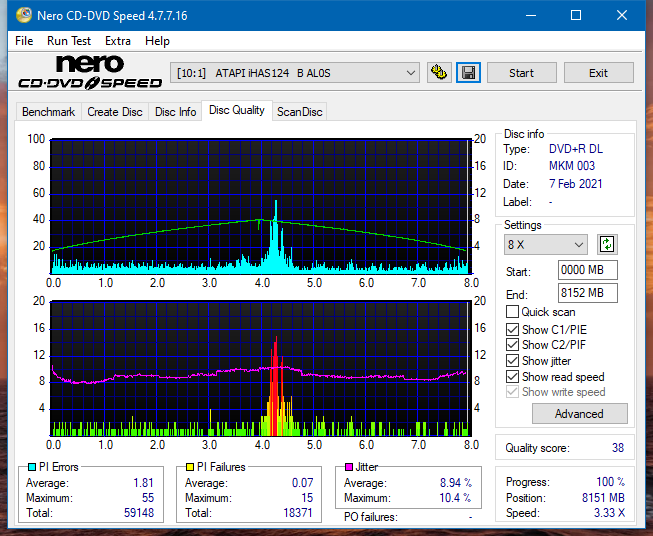The image size is (653, 536).
Task: Click the PI Errors average value 1.81
Action: (x=143, y=483)
